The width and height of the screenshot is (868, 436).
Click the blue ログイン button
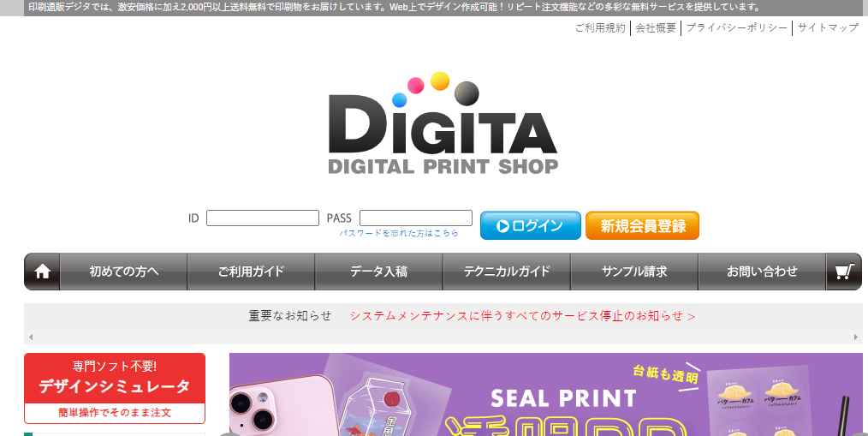(531, 225)
